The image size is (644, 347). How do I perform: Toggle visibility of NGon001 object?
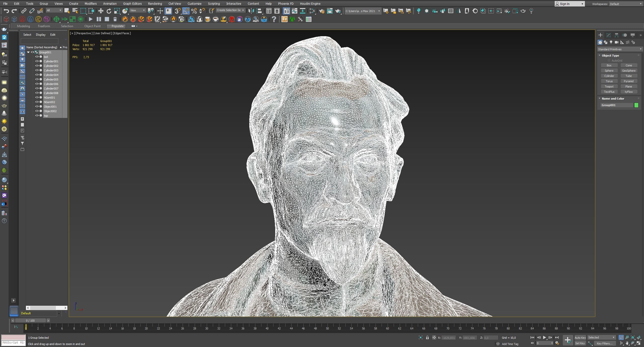[x=37, y=98]
